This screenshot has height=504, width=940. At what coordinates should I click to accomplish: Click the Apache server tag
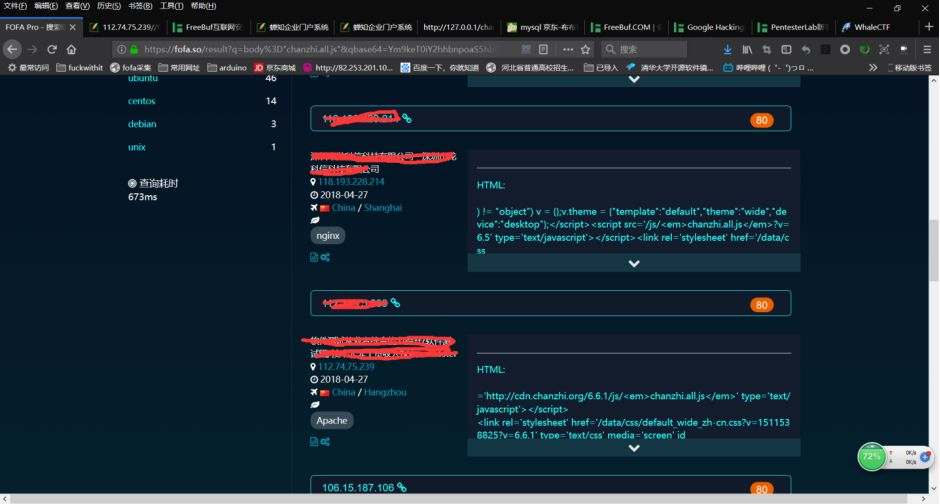(332, 420)
